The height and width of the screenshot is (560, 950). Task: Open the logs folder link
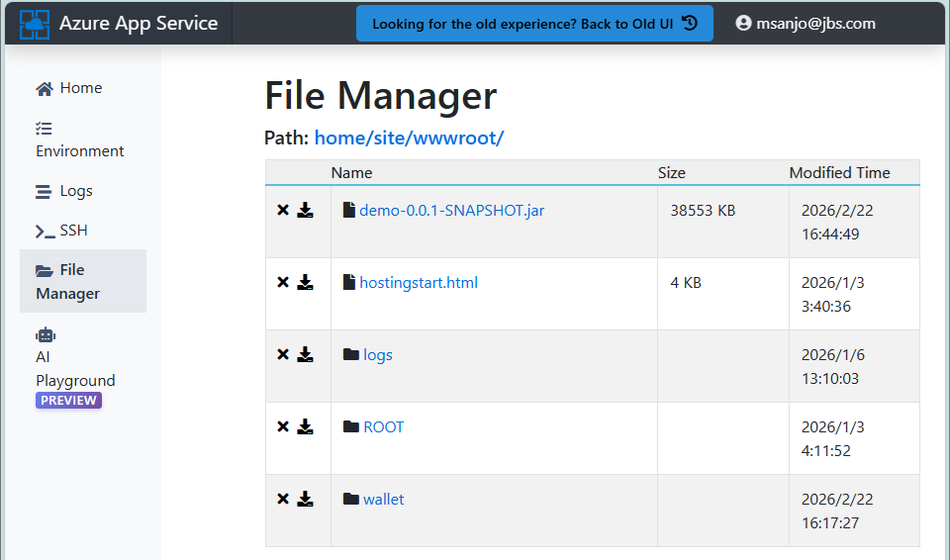[x=378, y=355]
